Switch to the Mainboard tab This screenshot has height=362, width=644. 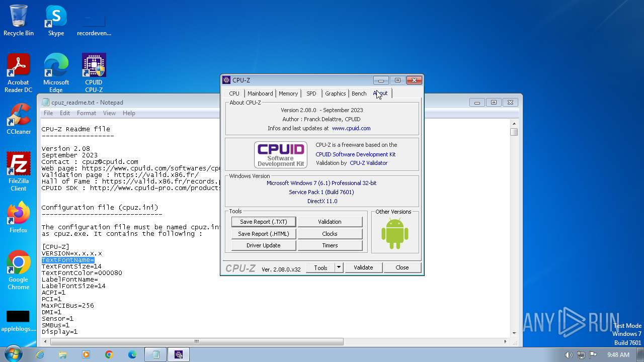click(x=260, y=94)
